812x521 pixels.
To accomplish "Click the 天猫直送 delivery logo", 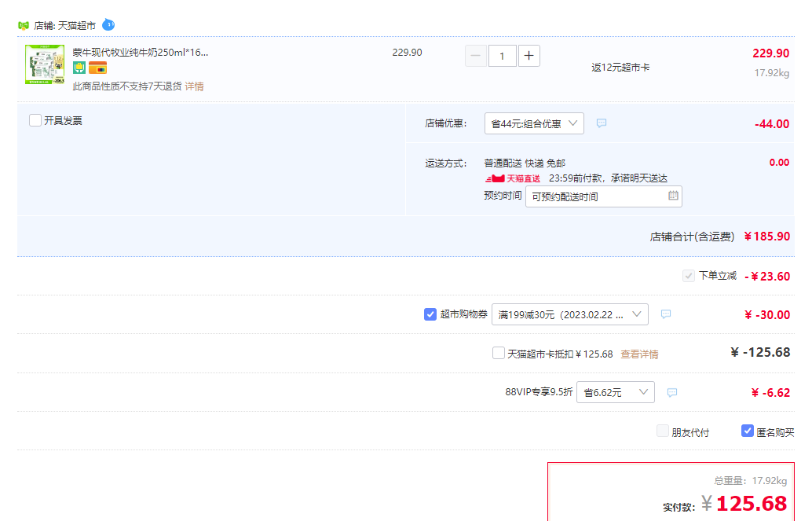I will pyautogui.click(x=512, y=178).
